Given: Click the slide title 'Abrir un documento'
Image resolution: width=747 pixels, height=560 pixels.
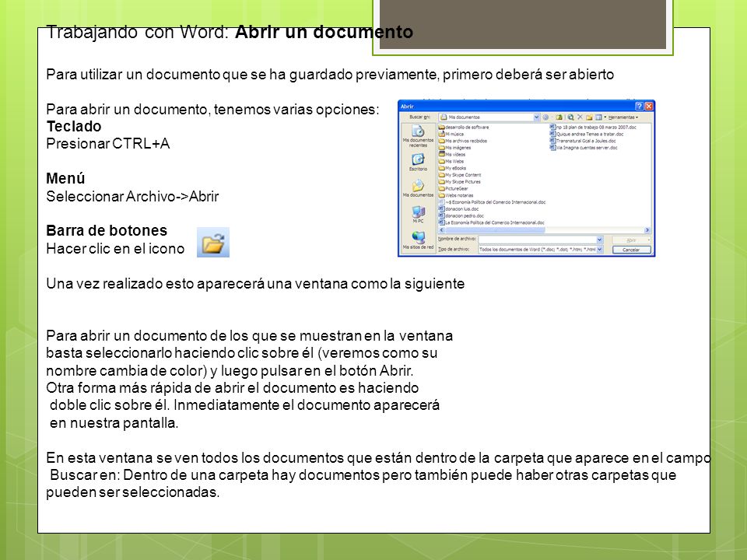Looking at the screenshot, I should [x=324, y=32].
